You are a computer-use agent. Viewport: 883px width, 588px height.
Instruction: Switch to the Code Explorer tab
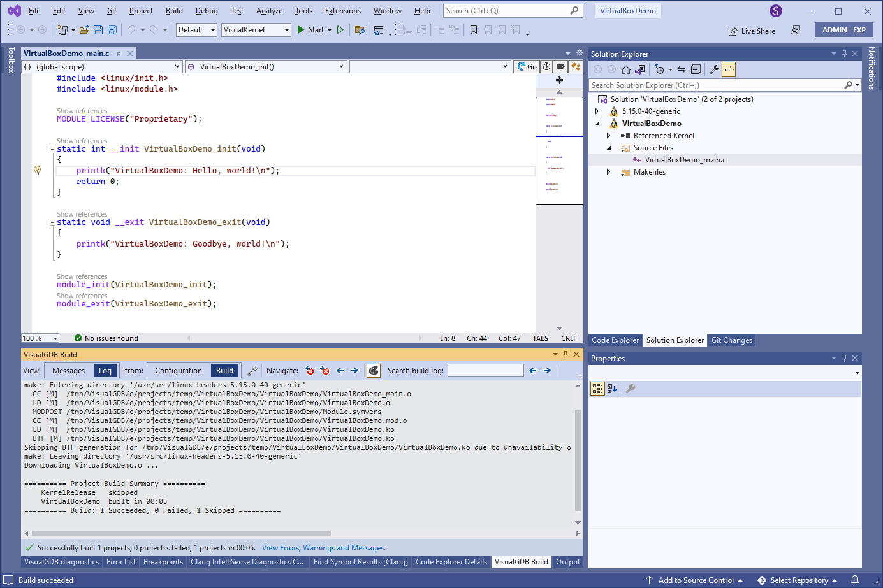coord(615,340)
